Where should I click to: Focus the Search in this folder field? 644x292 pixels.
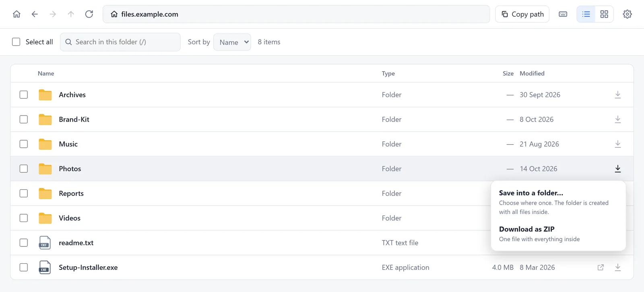tap(120, 42)
